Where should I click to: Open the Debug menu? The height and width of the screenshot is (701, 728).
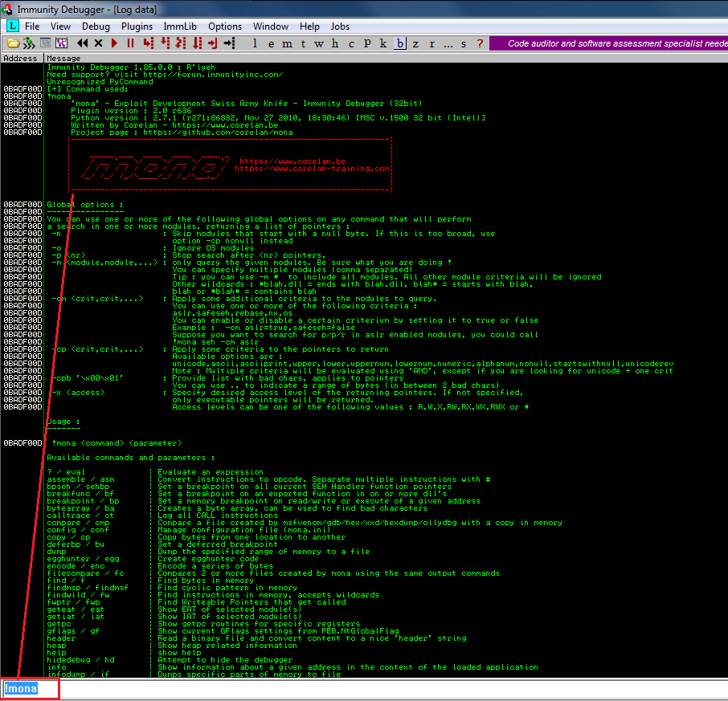coord(96,26)
